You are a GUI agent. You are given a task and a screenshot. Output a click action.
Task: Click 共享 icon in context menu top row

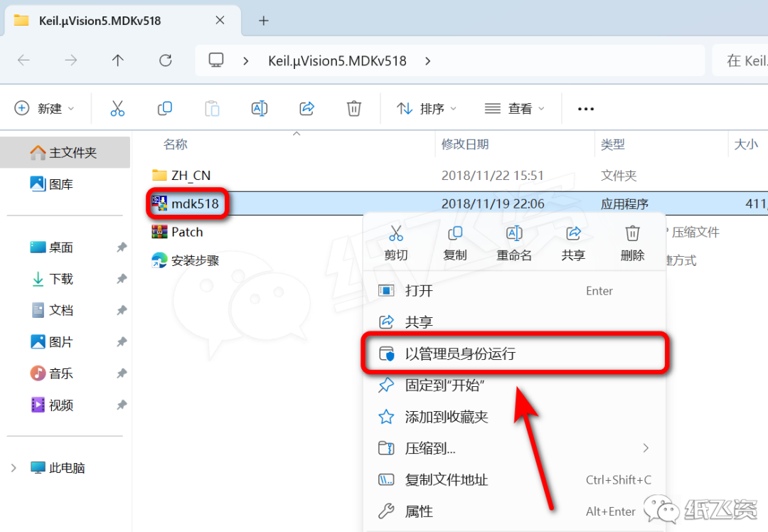pos(573,243)
